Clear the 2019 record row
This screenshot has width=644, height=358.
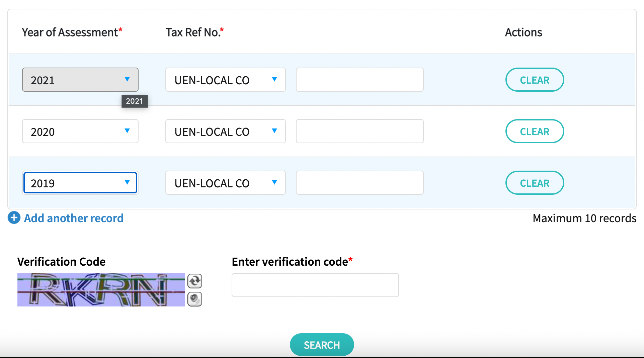tap(535, 183)
